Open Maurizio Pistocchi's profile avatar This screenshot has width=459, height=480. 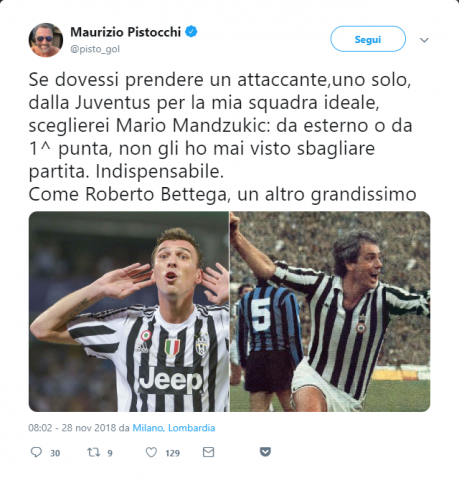point(46,40)
